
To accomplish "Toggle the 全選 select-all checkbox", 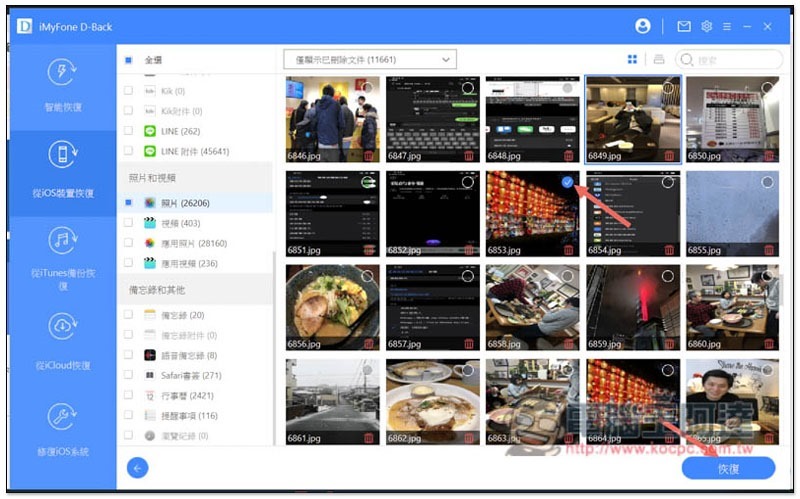I will 128,60.
